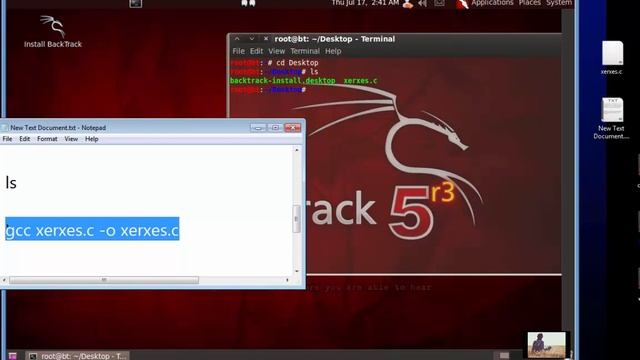Click the workspace switcher in bottom panel
The image size is (640, 360).
click(x=504, y=356)
